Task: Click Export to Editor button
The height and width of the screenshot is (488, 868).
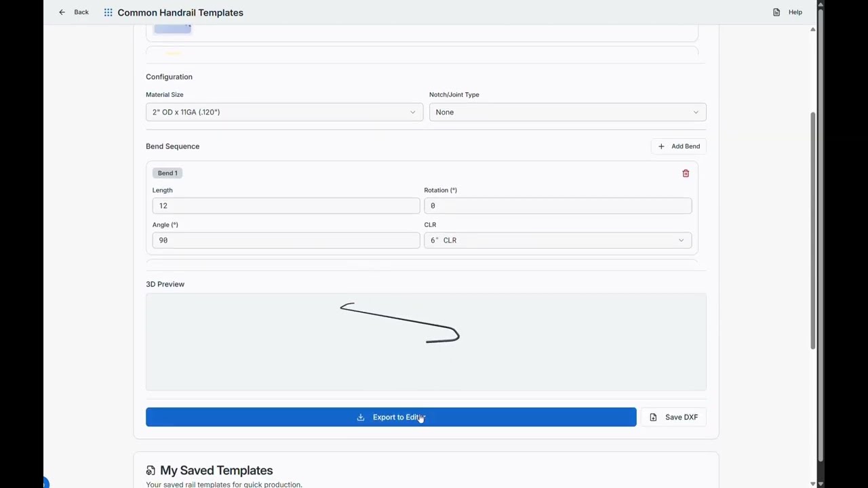Action: 391,417
